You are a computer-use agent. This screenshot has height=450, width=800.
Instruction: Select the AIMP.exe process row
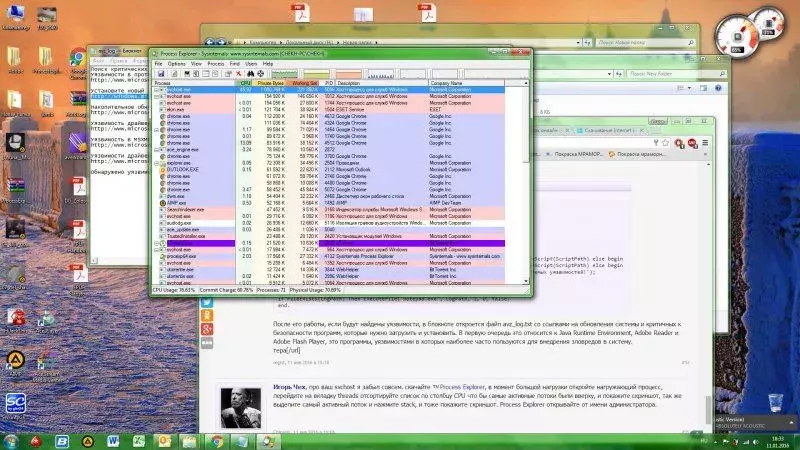click(329, 203)
